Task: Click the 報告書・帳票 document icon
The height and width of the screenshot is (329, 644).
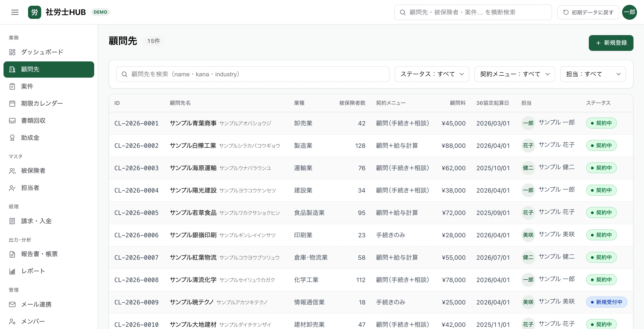Action: tap(12, 254)
